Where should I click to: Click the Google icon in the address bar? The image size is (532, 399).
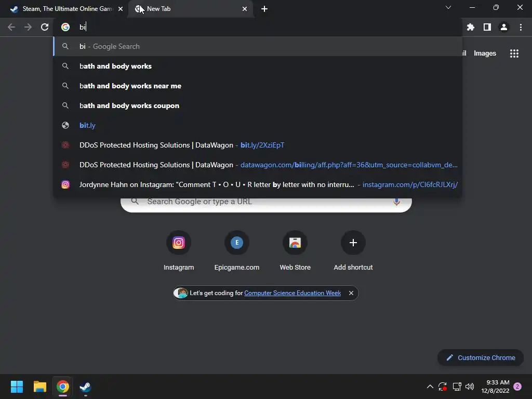pos(65,27)
